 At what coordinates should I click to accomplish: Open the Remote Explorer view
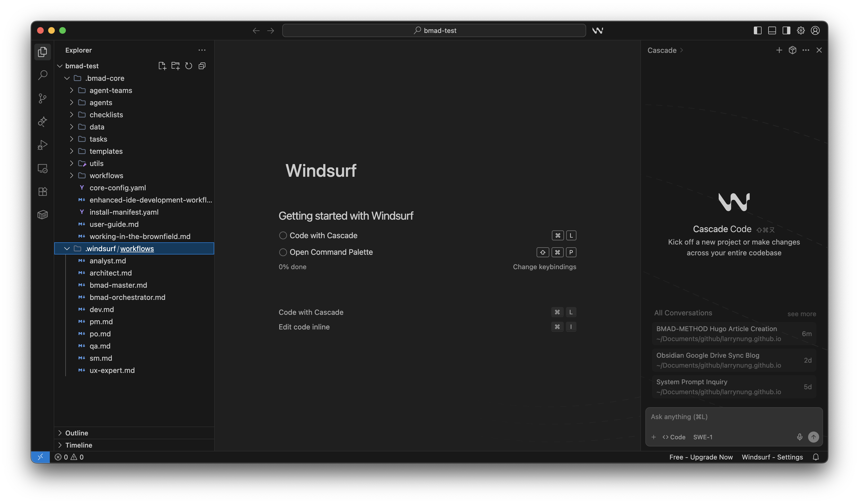(x=43, y=168)
